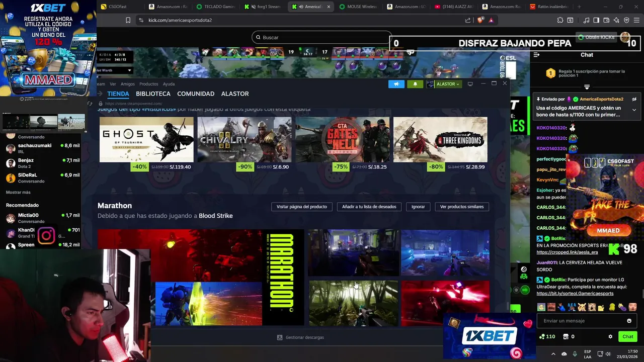Click the Leo AI sparkle icon
Viewport: 644px width, 362px height.
pyautogui.click(x=616, y=20)
